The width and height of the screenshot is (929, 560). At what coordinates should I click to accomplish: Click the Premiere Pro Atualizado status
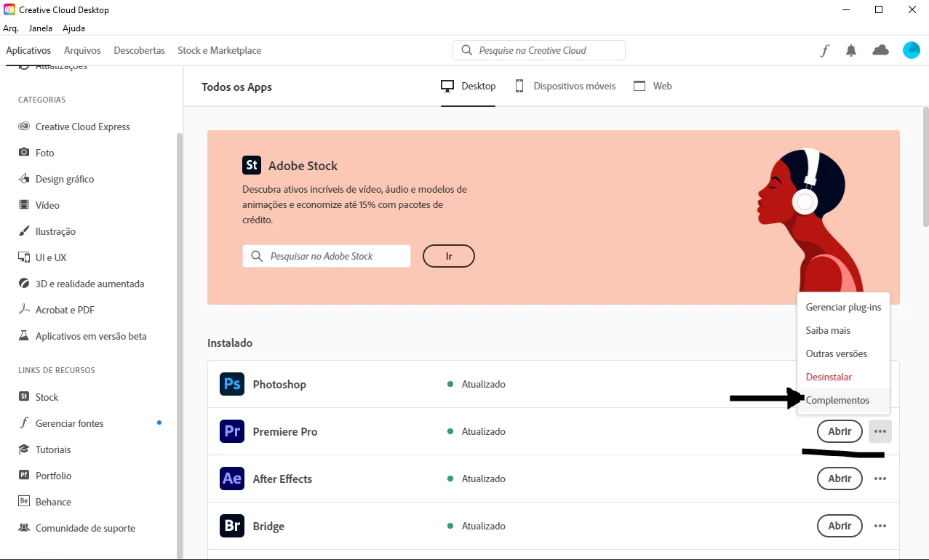(477, 431)
